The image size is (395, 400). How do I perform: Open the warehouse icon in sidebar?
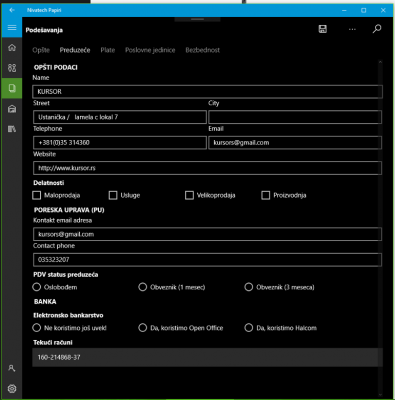pyautogui.click(x=12, y=109)
